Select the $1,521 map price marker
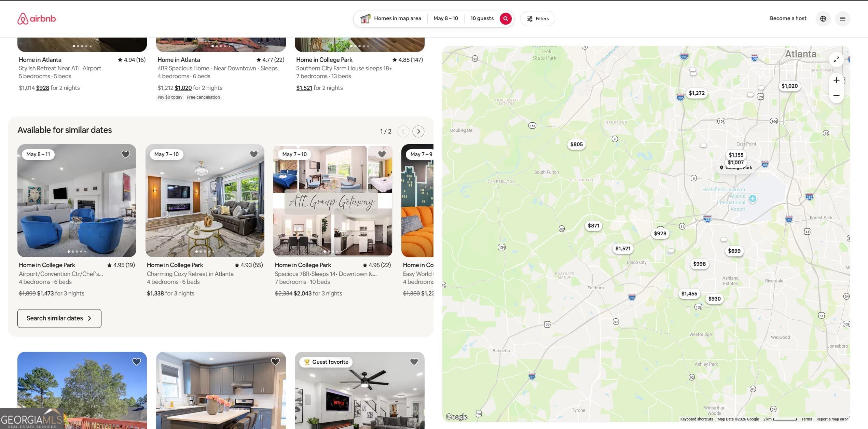This screenshot has width=868, height=429. (623, 249)
